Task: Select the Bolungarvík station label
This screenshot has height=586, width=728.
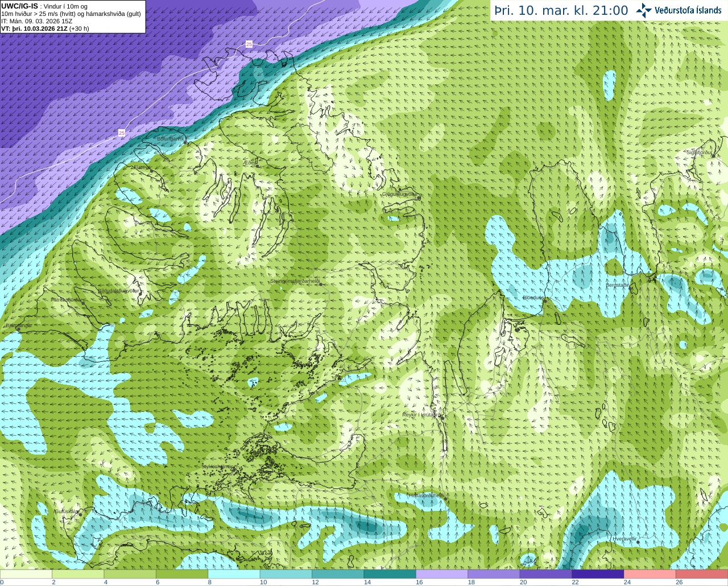Action: point(171,138)
